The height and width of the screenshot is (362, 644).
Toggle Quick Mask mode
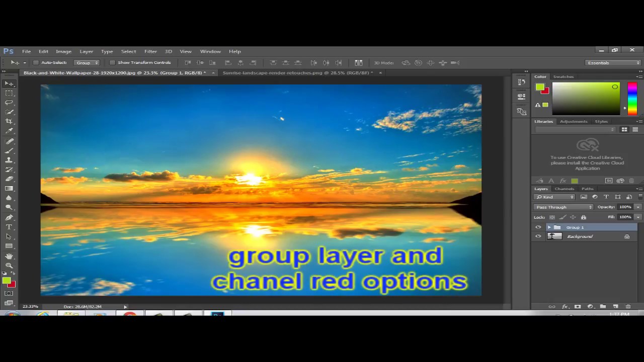point(9,293)
